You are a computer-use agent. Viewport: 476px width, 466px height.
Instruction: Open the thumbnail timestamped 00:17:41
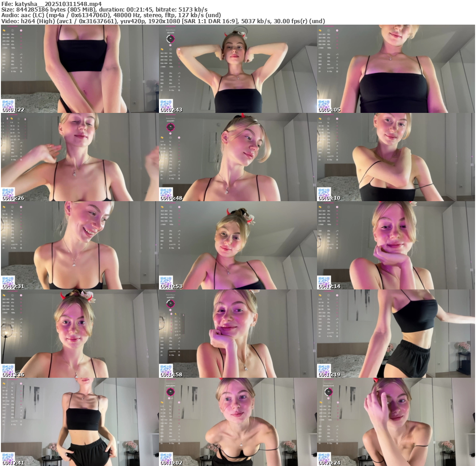click(x=79, y=422)
